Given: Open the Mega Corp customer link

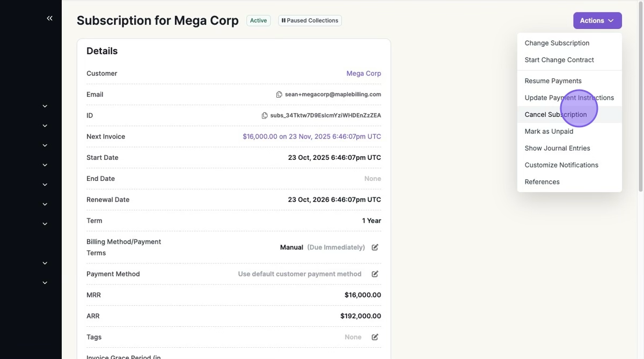Looking at the screenshot, I should (363, 74).
